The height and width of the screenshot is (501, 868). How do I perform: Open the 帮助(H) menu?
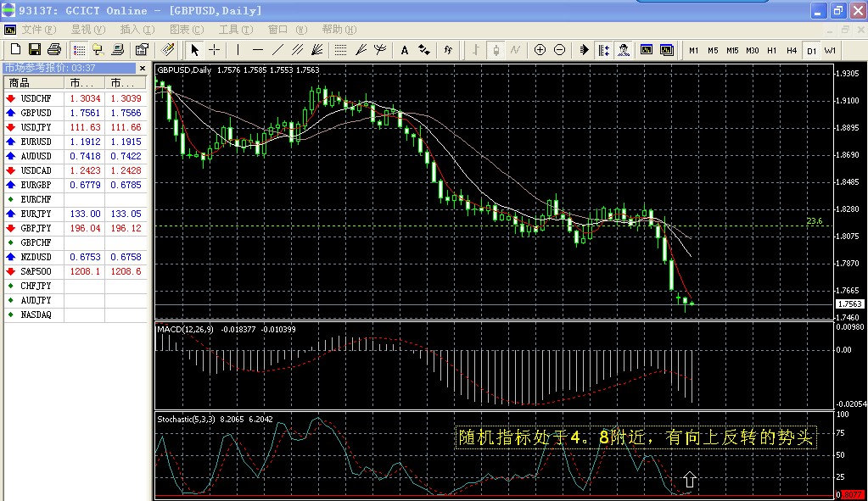339,30
